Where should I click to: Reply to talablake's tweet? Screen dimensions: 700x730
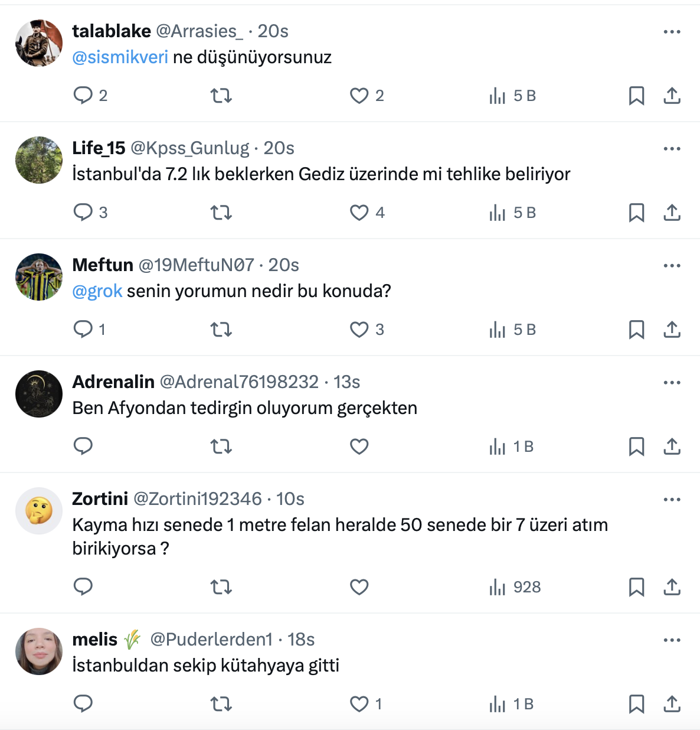point(83,95)
